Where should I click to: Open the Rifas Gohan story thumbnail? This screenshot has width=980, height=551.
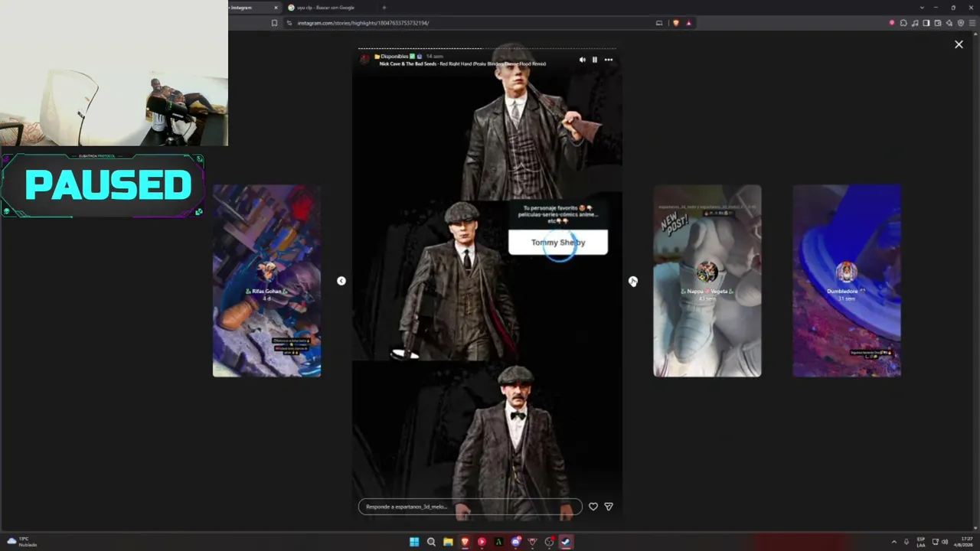click(x=266, y=281)
